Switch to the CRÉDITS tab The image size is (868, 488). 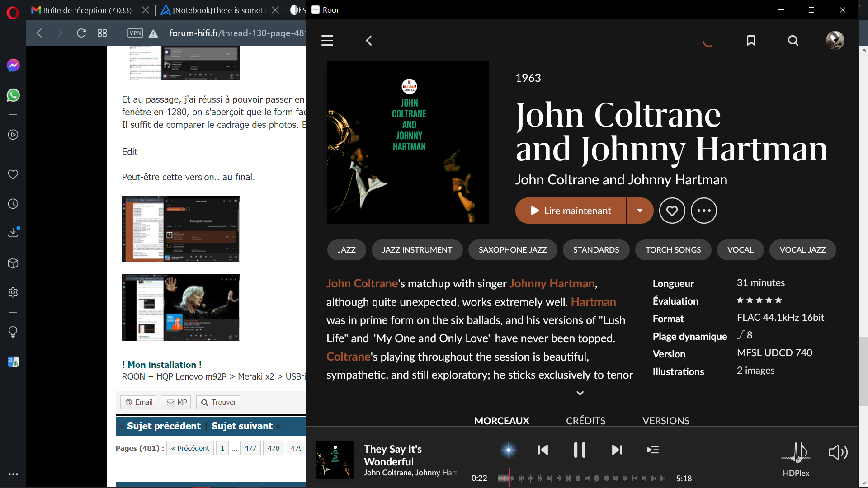click(x=585, y=421)
